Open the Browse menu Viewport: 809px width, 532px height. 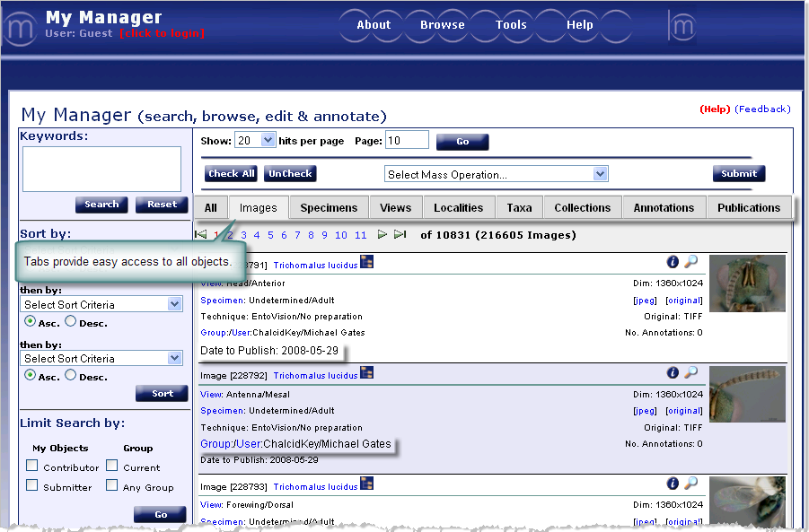[443, 25]
